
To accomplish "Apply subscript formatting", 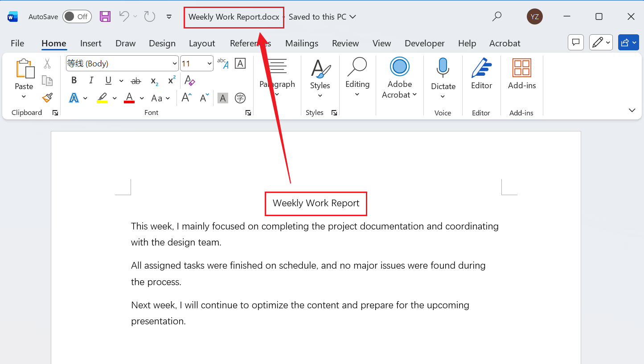I will click(x=155, y=81).
